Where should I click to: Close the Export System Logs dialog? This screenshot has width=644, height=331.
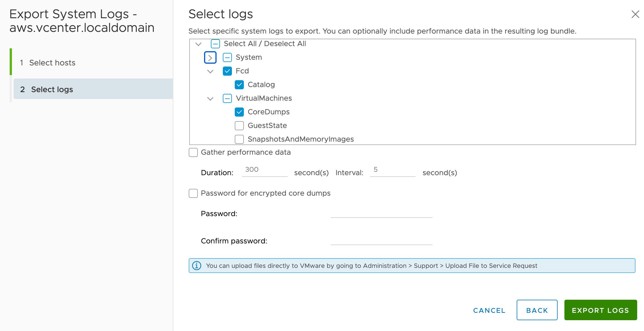(x=635, y=14)
